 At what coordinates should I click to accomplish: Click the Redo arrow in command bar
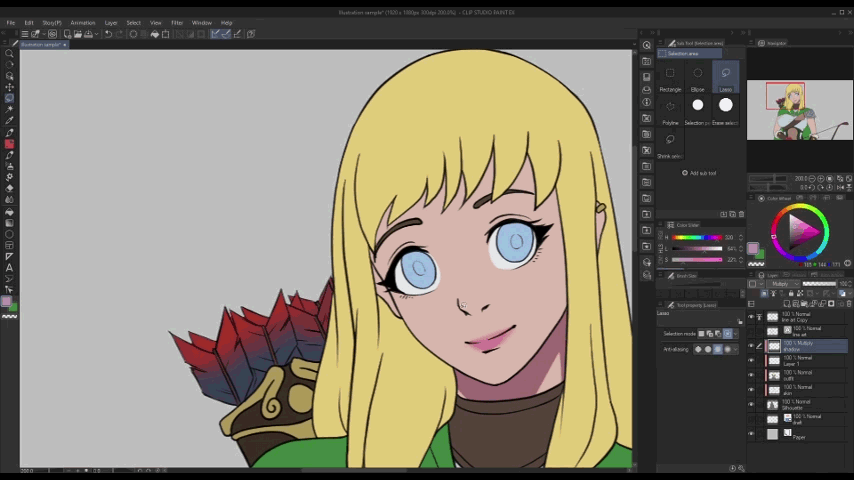coord(119,34)
